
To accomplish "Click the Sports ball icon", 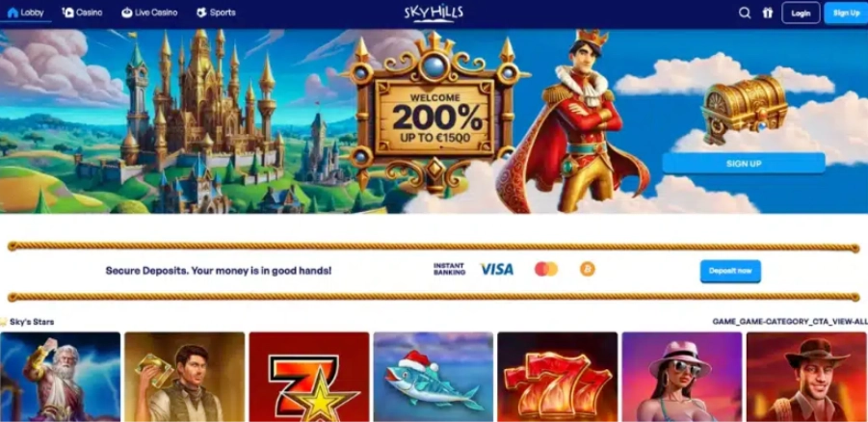I will [x=201, y=13].
